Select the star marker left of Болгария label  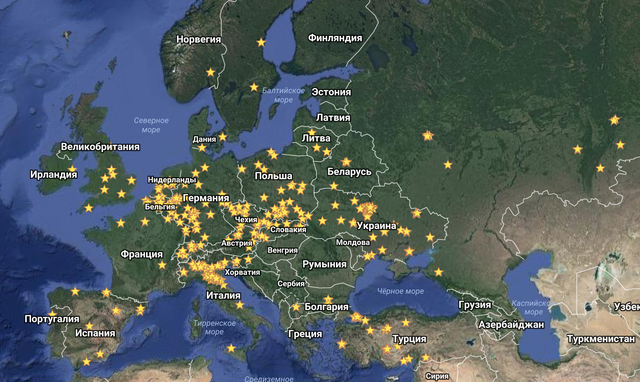296,307
